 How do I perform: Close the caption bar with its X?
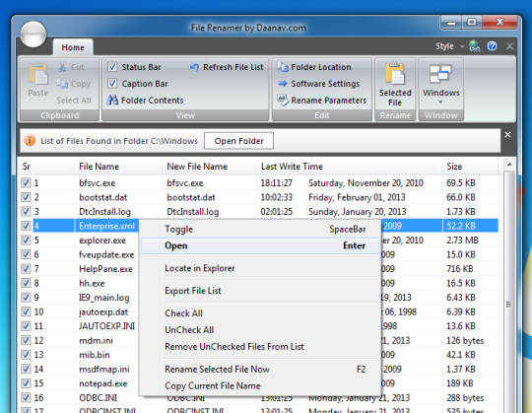click(x=508, y=135)
